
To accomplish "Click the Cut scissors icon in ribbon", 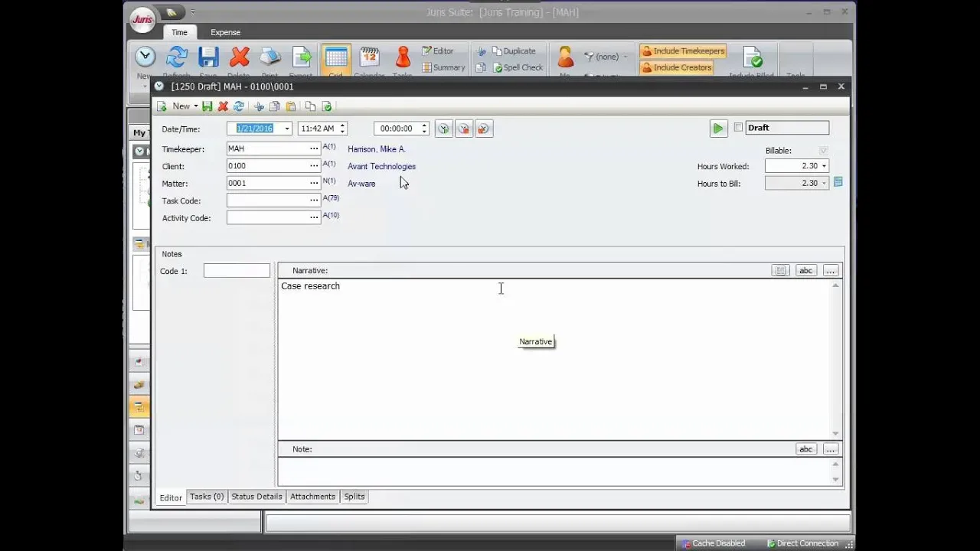I will click(x=481, y=51).
